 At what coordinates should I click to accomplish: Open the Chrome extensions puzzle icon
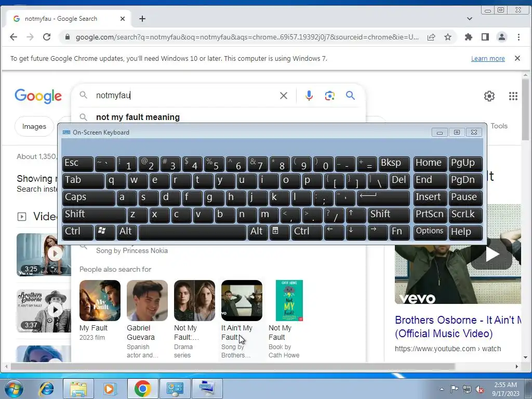(x=469, y=37)
